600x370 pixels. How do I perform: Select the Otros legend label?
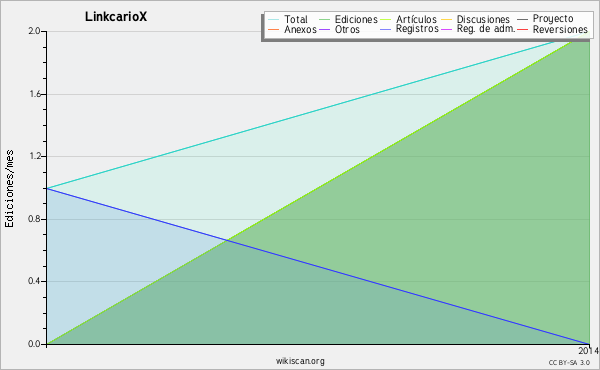tap(347, 29)
